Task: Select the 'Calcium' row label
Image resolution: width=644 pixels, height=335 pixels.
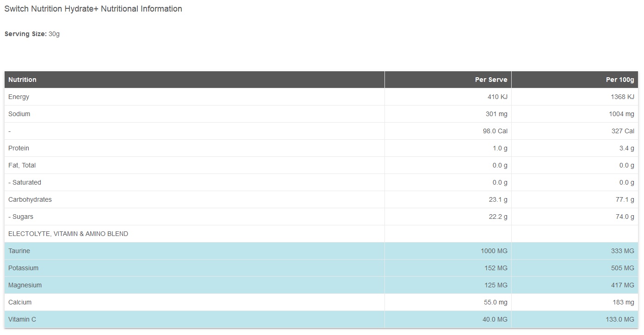Action: [20, 302]
